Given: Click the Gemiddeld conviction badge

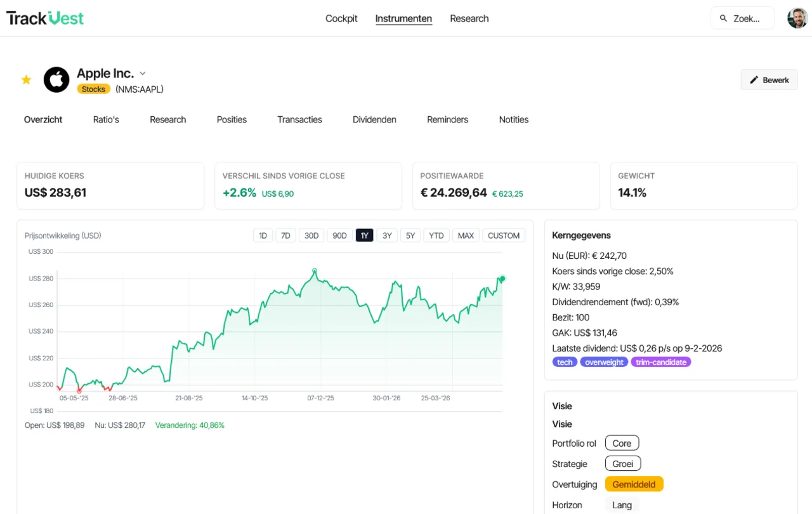Looking at the screenshot, I should click(x=634, y=484).
